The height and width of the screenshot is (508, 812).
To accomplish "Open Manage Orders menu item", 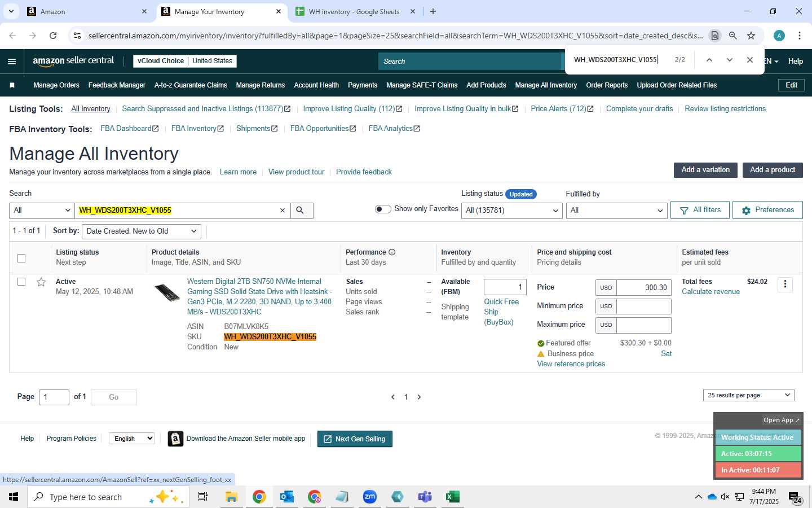I will point(56,85).
